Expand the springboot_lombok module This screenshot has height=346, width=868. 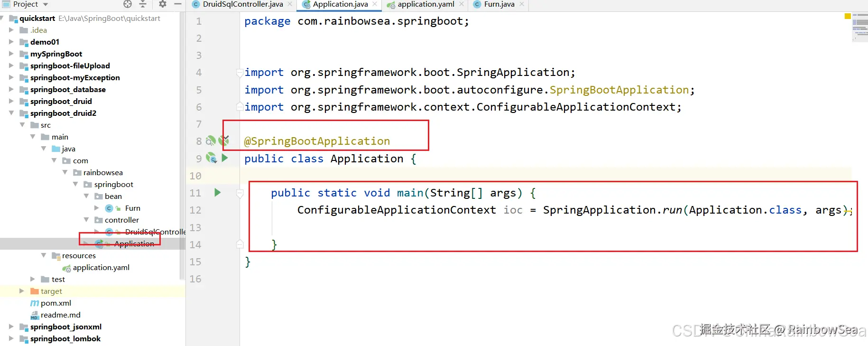tap(11, 338)
